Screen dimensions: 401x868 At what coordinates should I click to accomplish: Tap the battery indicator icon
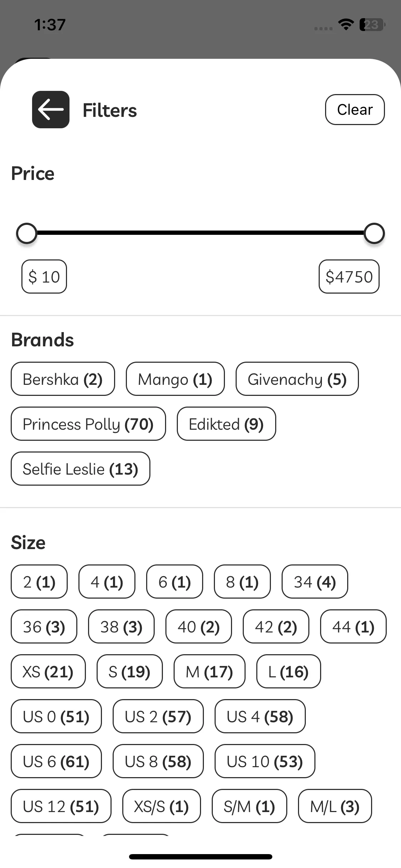(372, 25)
